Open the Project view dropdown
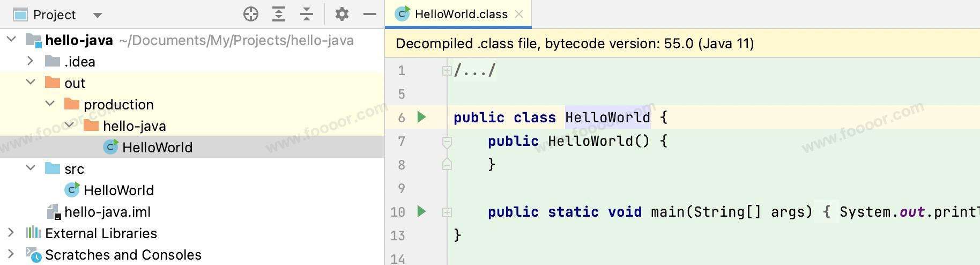 (x=97, y=15)
